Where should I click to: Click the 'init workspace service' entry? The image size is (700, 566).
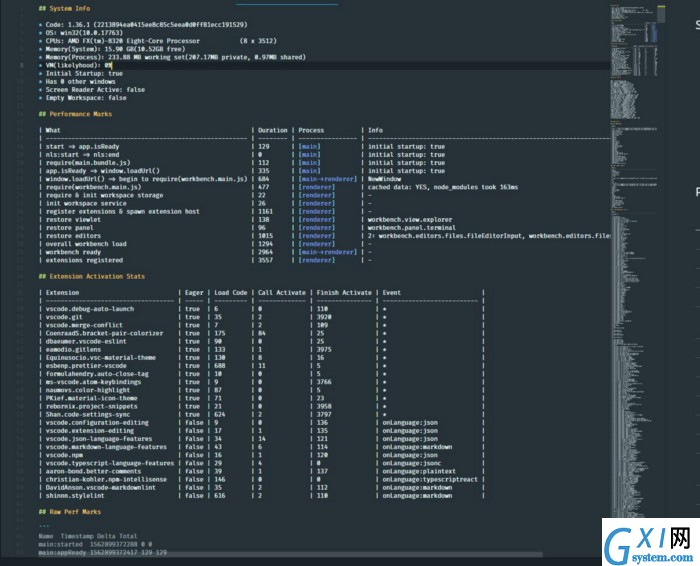[x=86, y=203]
